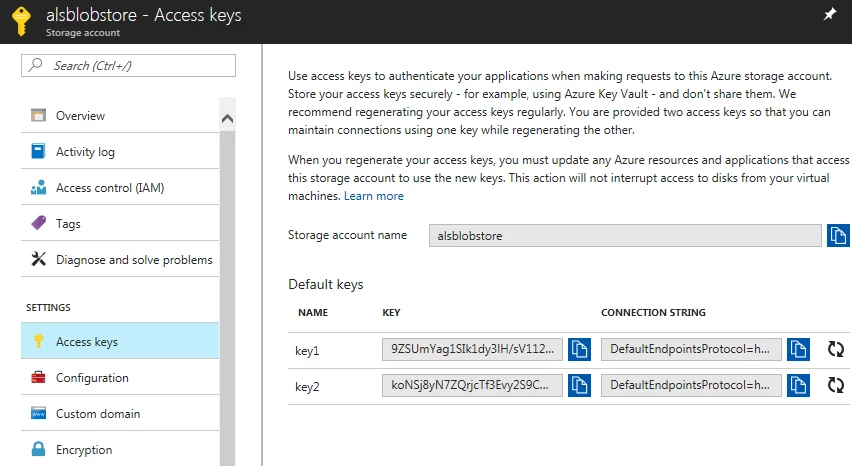Open Configuration settings

[x=92, y=378]
